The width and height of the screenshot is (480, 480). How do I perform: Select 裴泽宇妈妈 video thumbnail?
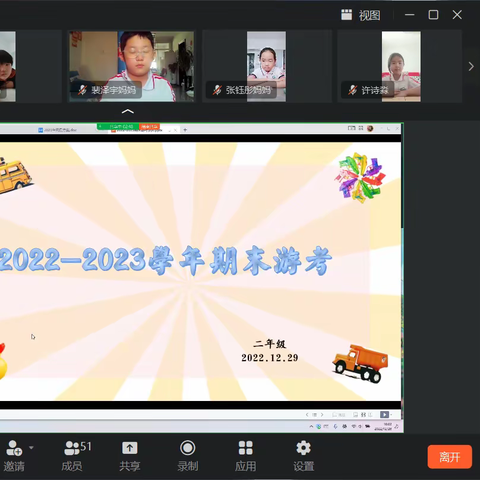(131, 66)
